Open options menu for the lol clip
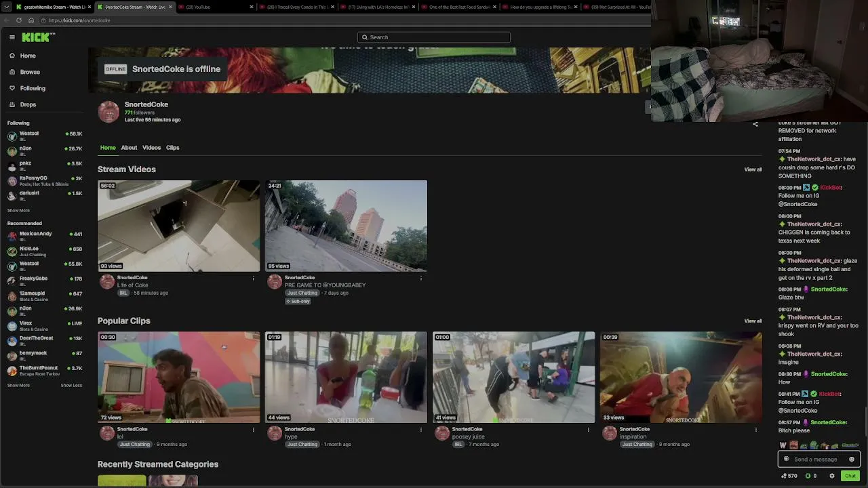 (254, 429)
